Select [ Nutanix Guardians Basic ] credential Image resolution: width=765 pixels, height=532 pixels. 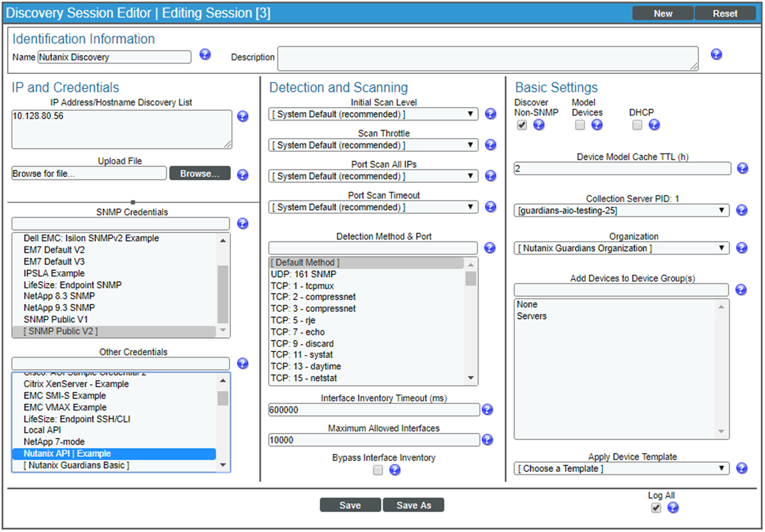click(x=114, y=465)
